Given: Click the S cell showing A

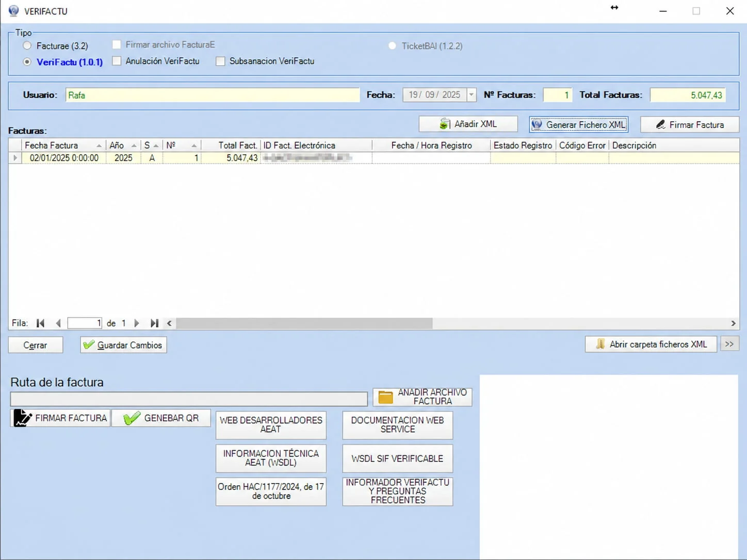Looking at the screenshot, I should [152, 158].
